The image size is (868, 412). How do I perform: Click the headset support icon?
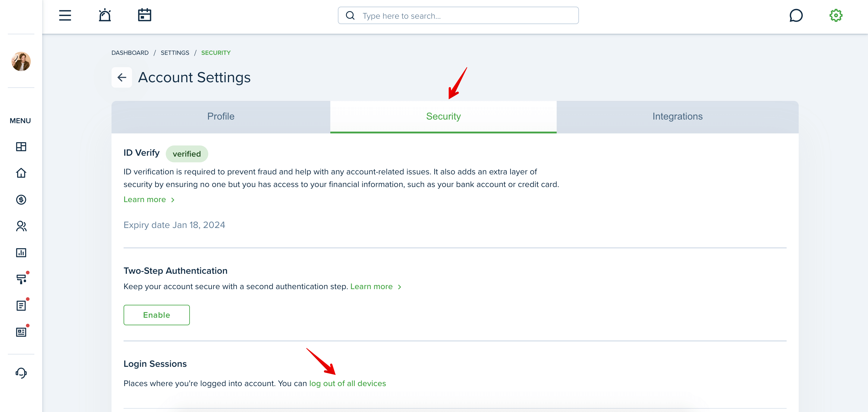click(21, 373)
